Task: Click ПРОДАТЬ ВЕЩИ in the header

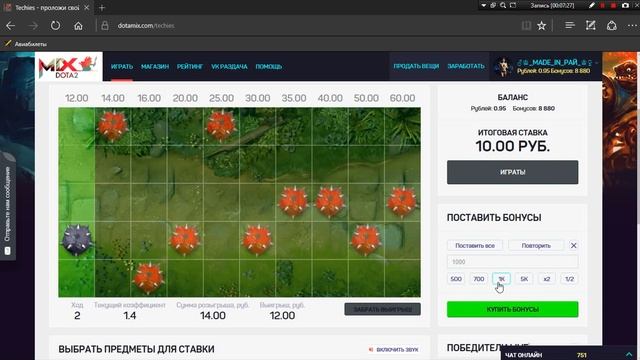Action: pos(416,66)
